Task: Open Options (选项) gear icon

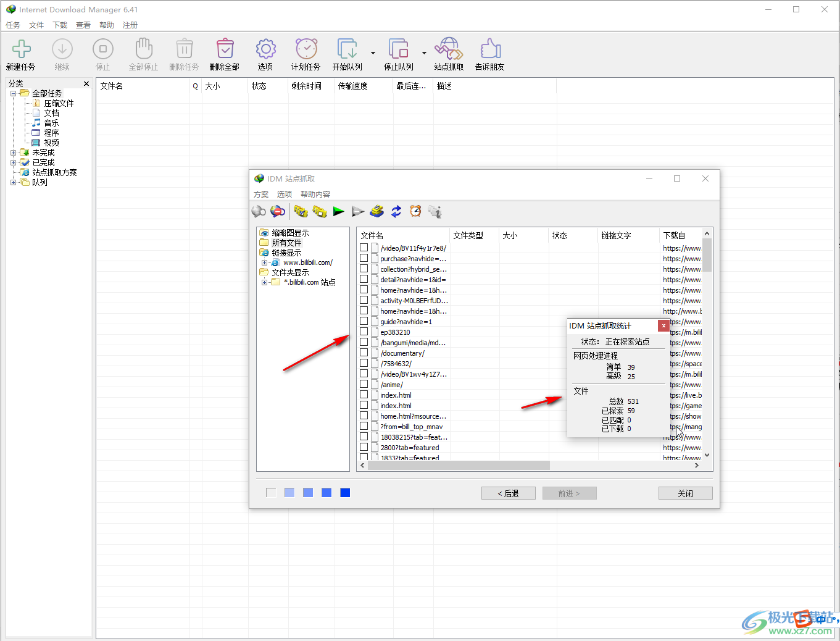Action: pos(265,49)
